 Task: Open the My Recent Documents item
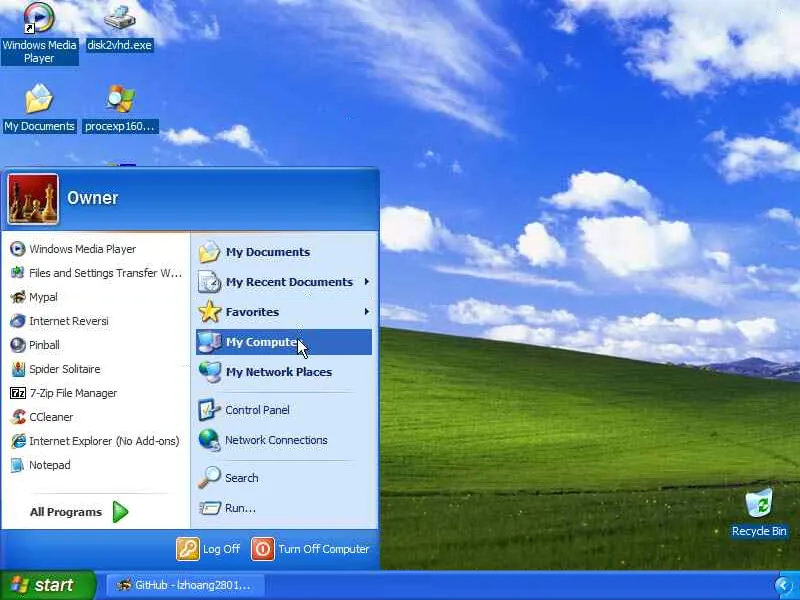tap(284, 282)
